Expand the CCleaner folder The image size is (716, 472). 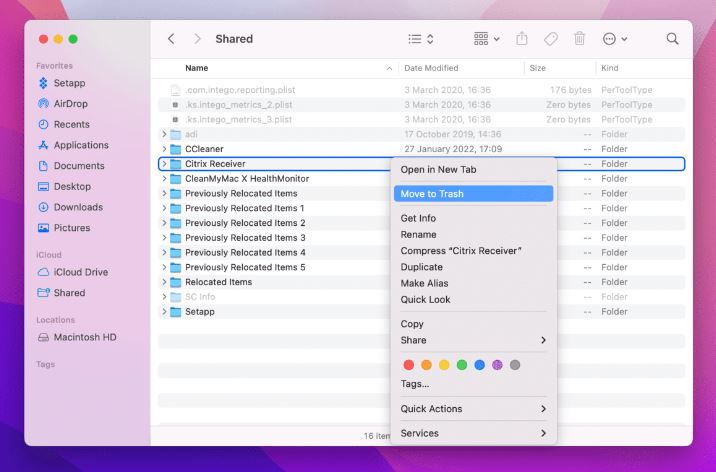tap(164, 149)
